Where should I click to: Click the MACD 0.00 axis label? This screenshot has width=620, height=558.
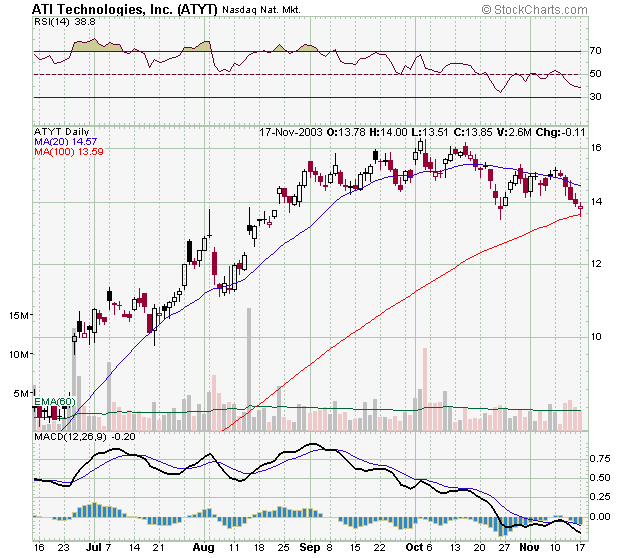(x=600, y=516)
